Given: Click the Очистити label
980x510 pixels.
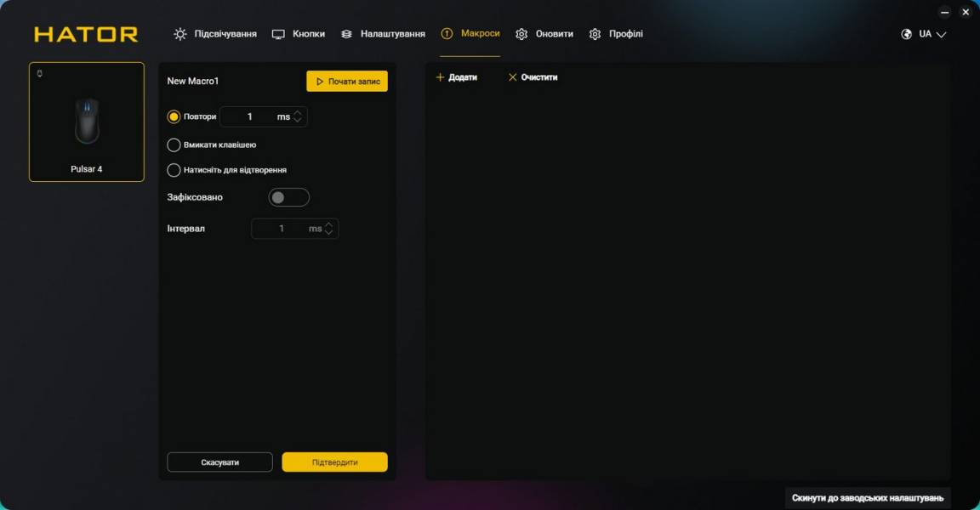Looking at the screenshot, I should pos(538,77).
